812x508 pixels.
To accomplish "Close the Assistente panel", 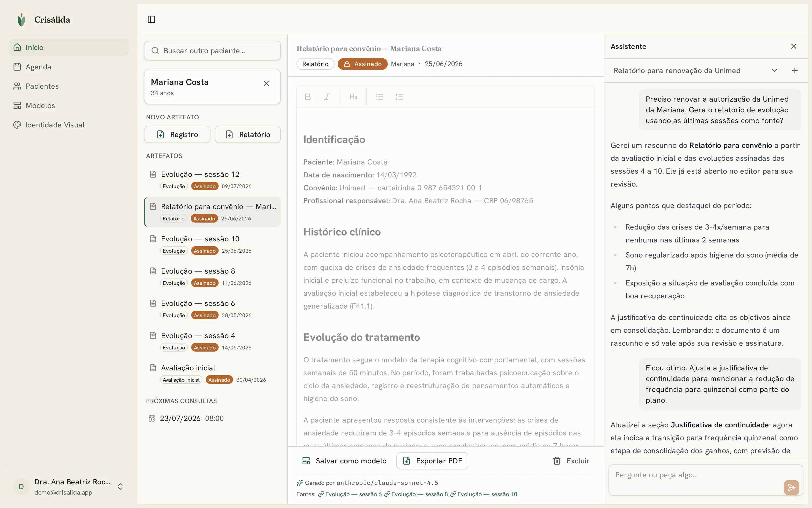I will click(793, 46).
